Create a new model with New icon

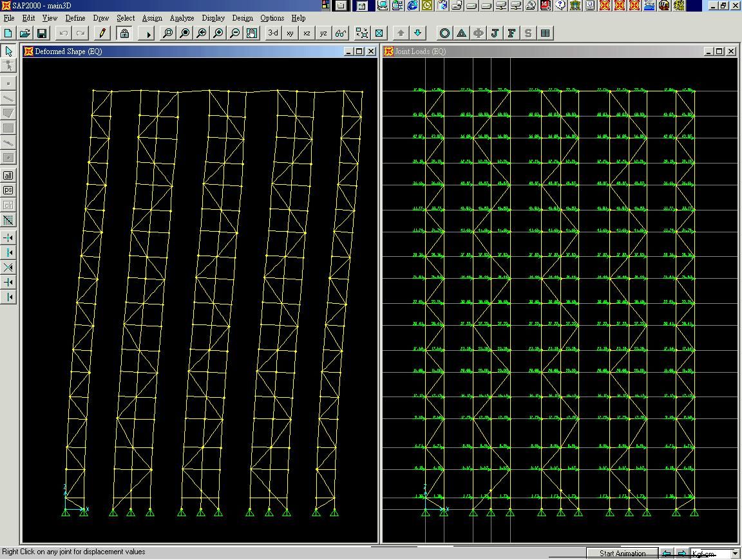tap(8, 33)
